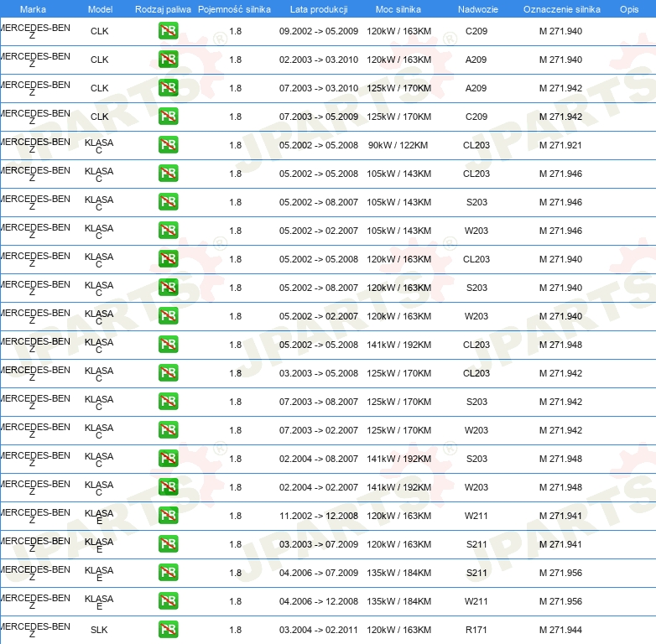This screenshot has height=644, width=656.
Task: Click the R171 body type cell
Action: [x=476, y=630]
